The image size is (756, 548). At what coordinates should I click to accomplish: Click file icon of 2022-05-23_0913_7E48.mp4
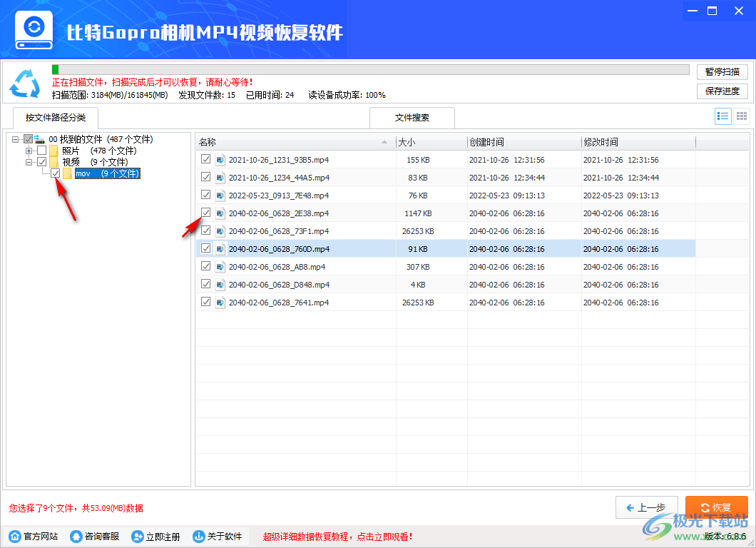point(220,196)
